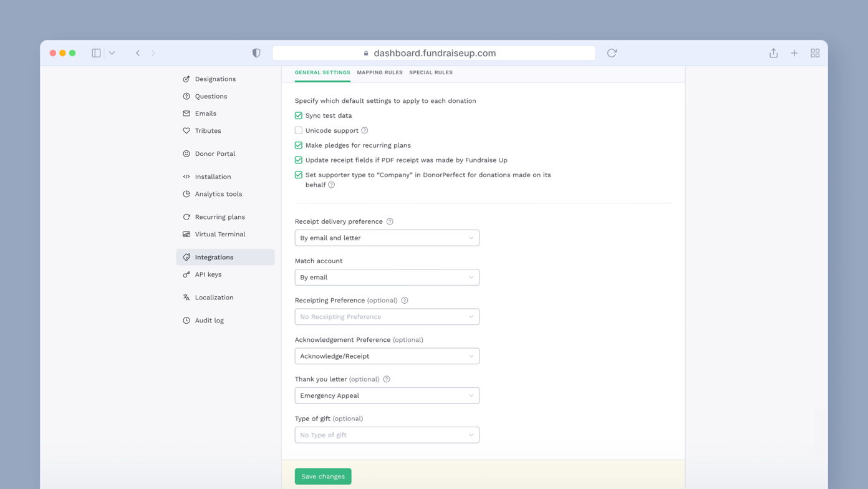Select the Tributes heart icon
Viewport: 868px width, 489px height.
pyautogui.click(x=186, y=130)
